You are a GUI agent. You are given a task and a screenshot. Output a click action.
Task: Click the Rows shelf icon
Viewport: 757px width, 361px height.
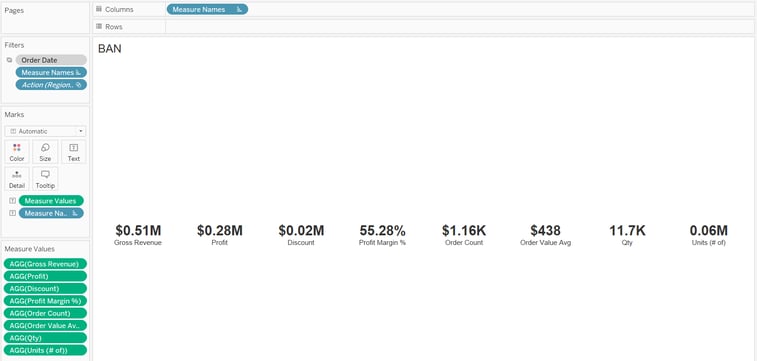tap(98, 27)
